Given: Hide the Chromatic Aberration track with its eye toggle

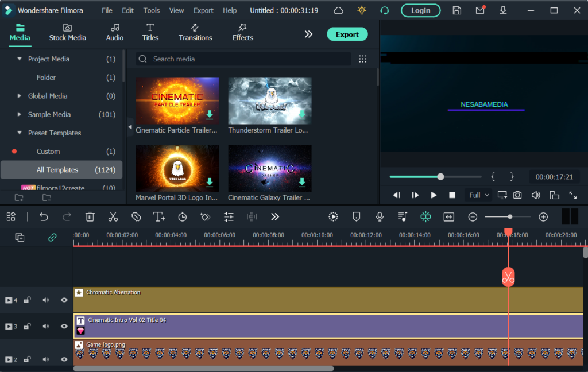Looking at the screenshot, I should click(x=63, y=300).
